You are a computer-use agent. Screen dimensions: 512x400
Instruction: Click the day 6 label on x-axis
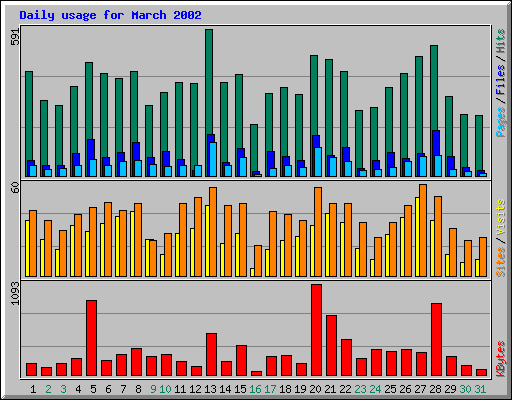[x=108, y=389]
